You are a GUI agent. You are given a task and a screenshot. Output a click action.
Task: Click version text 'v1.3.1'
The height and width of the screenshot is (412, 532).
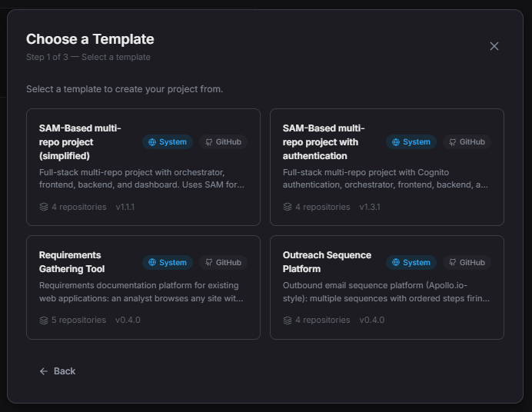(370, 207)
